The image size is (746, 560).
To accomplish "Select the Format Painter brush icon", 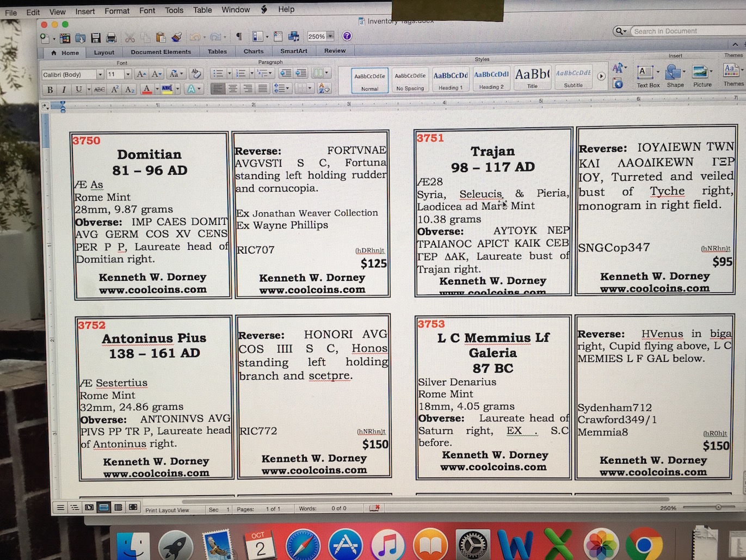I will click(x=176, y=37).
